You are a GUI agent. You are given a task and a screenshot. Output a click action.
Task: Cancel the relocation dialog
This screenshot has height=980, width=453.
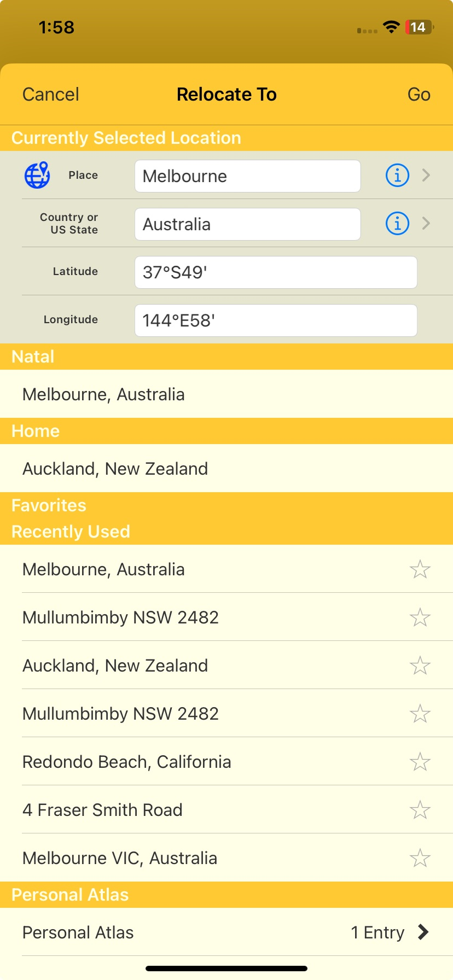click(x=51, y=94)
